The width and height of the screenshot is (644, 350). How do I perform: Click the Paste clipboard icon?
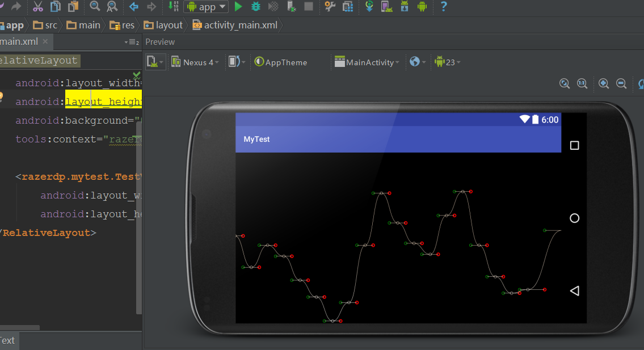pos(73,6)
